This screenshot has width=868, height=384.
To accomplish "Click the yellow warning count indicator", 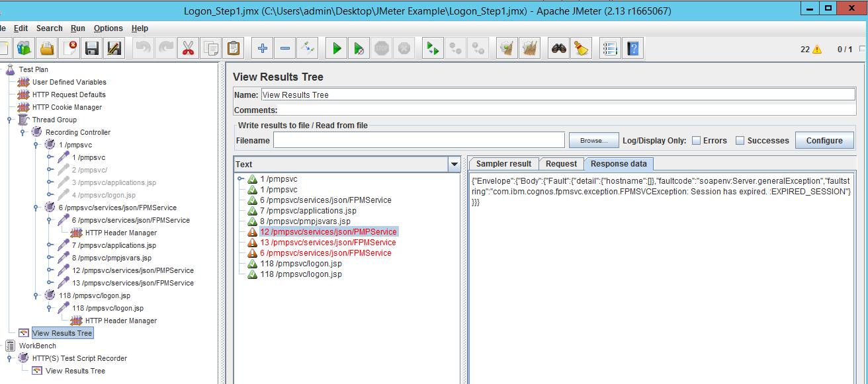I will pos(817,49).
